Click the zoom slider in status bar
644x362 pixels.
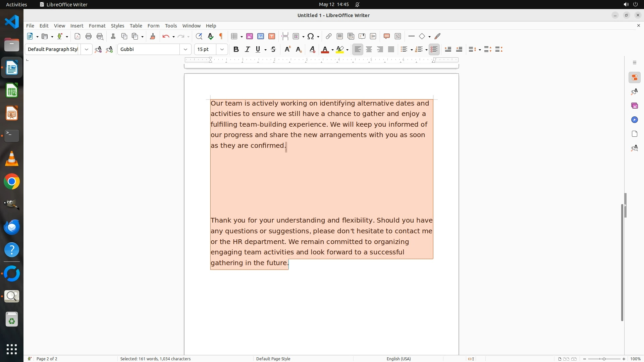tap(604, 359)
